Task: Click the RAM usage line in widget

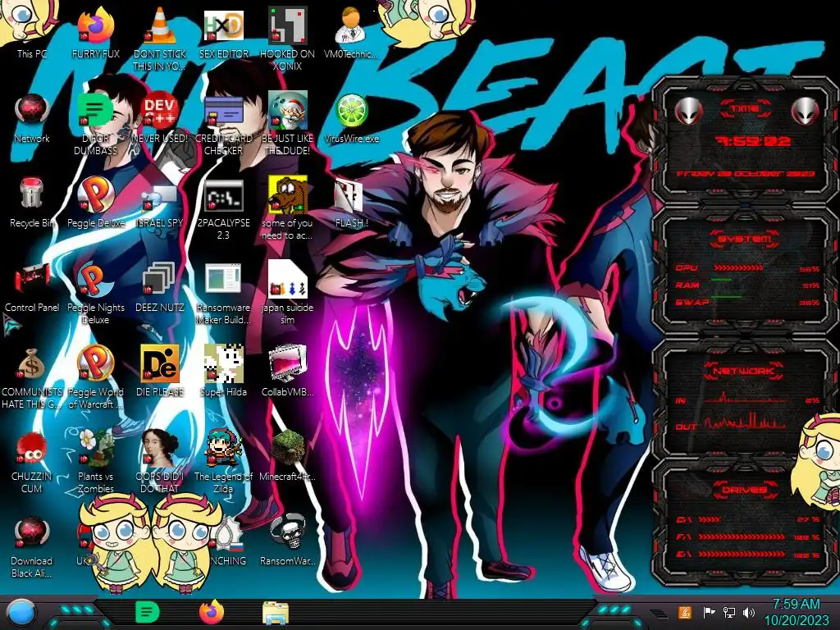Action: pyautogui.click(x=721, y=280)
